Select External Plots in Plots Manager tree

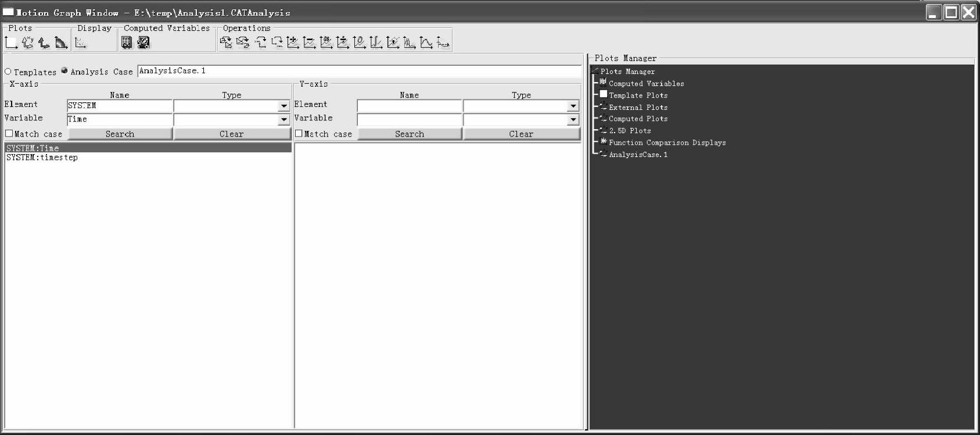tap(638, 108)
